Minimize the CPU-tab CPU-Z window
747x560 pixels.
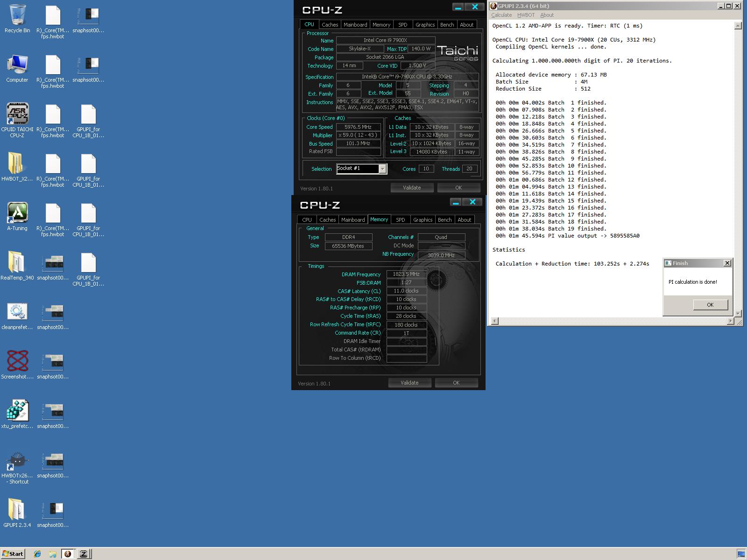coord(458,7)
